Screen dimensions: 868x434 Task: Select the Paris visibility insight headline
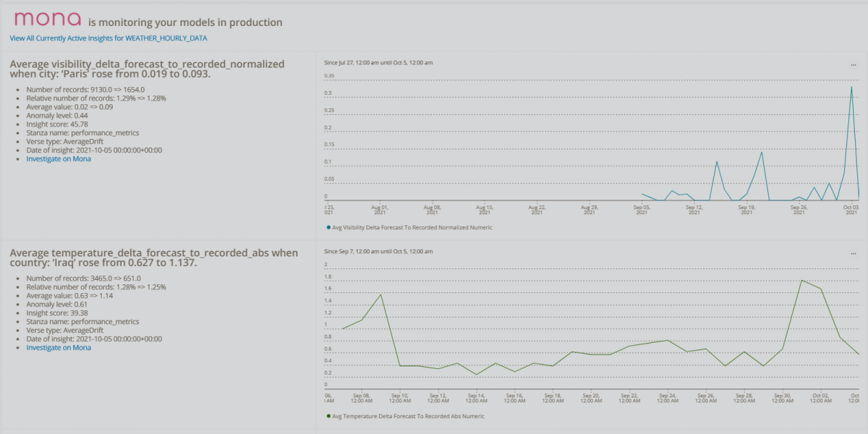coord(148,69)
